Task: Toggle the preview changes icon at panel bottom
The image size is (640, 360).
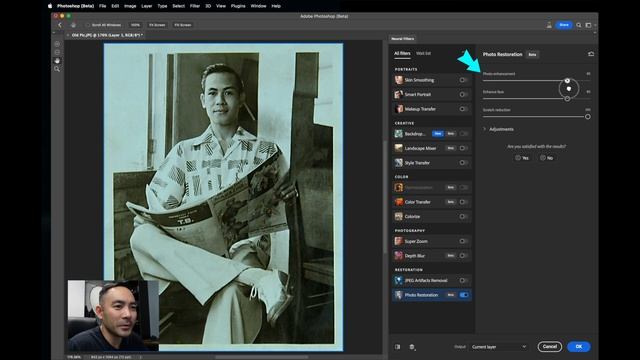Action: pos(398,347)
